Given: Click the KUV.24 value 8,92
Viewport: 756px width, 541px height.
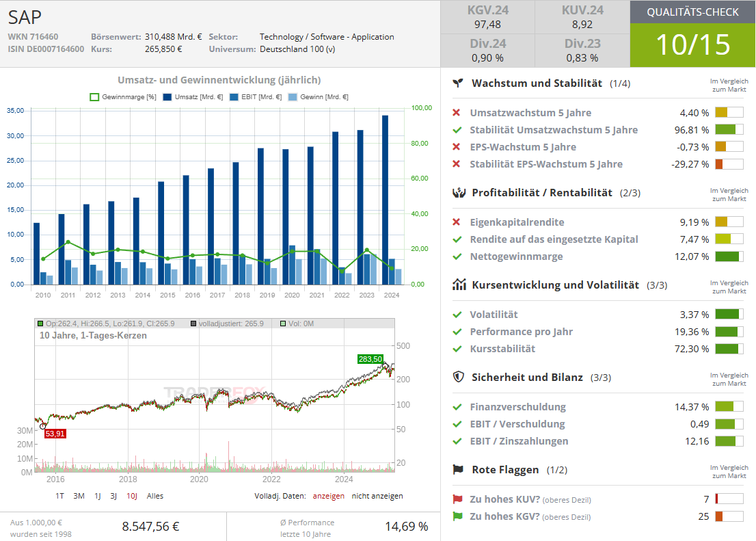Looking at the screenshot, I should (582, 25).
